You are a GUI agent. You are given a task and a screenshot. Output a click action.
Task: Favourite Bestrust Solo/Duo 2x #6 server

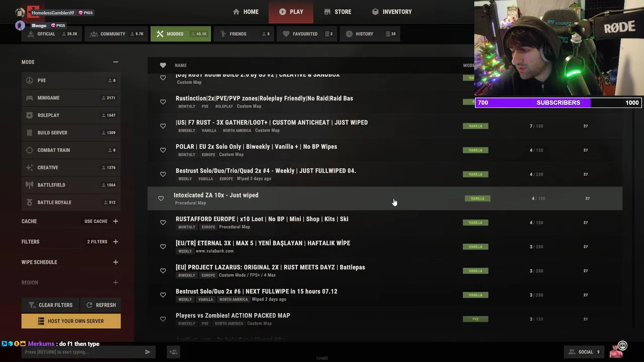click(x=163, y=295)
